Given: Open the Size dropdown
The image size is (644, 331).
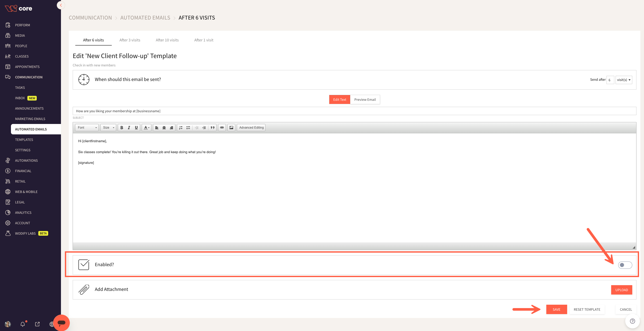Looking at the screenshot, I should click(108, 128).
